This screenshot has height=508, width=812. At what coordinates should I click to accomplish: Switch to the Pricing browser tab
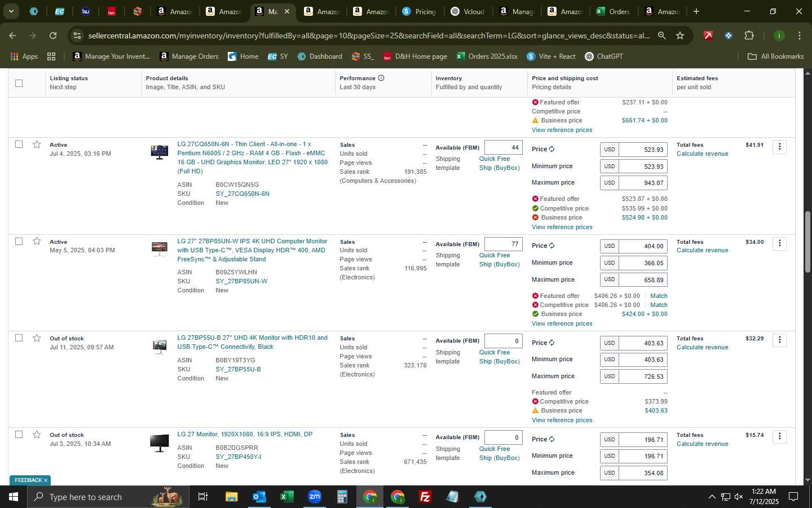click(418, 11)
